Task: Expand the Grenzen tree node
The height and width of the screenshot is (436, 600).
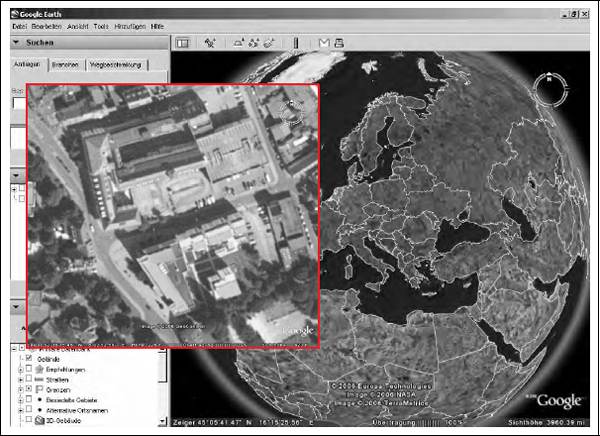Action: click(x=20, y=390)
